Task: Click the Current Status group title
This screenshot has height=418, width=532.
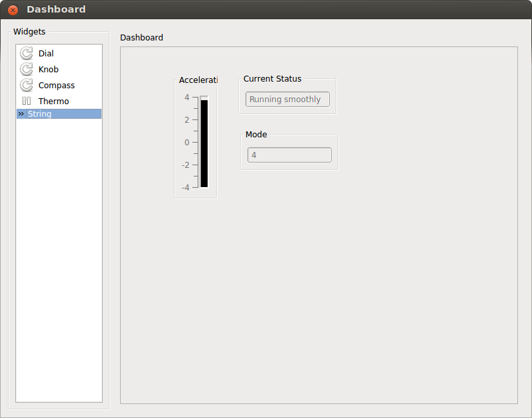Action: click(273, 79)
